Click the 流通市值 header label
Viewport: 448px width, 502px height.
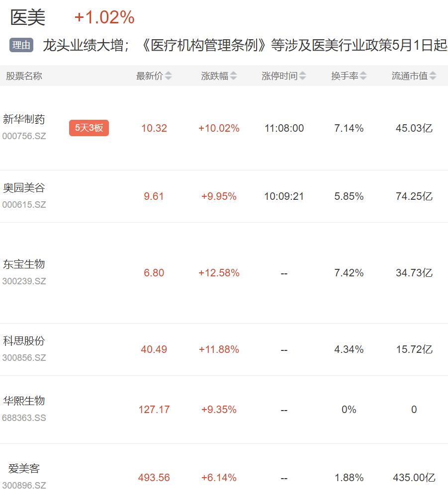[x=410, y=76]
